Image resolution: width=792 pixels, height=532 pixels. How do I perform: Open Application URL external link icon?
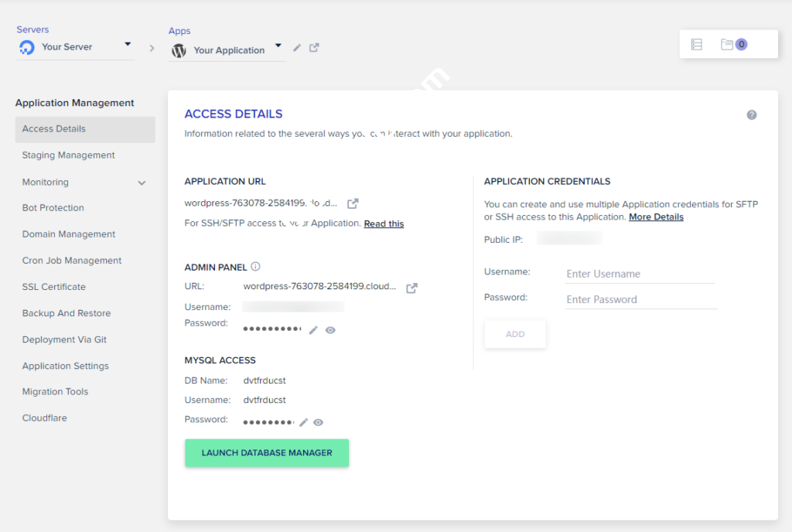pos(353,203)
